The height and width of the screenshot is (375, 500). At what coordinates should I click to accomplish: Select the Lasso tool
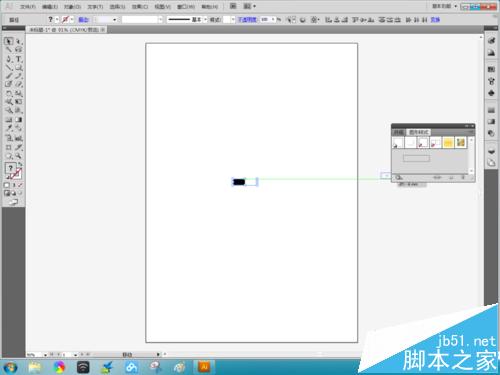tap(19, 50)
